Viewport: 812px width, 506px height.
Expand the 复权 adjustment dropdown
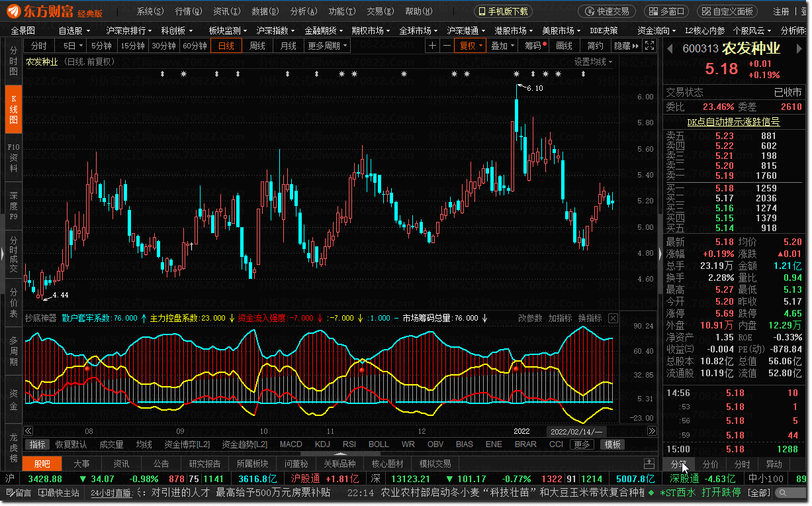point(471,46)
